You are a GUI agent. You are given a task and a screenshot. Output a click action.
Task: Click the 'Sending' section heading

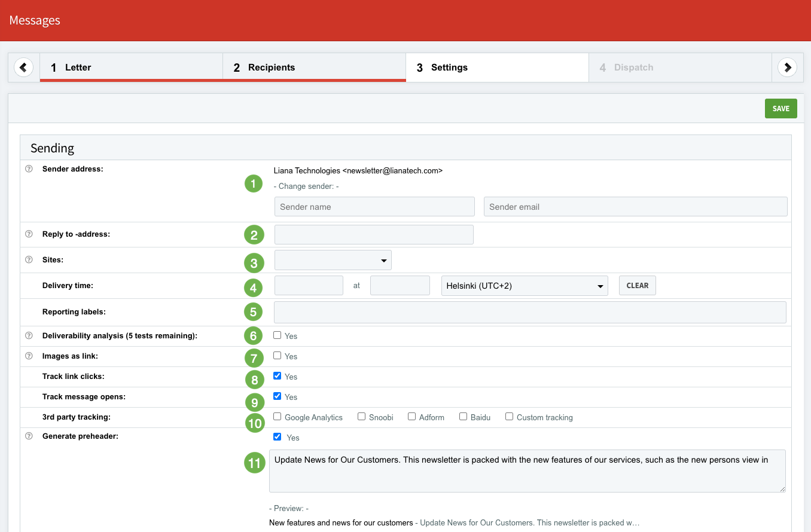52,148
